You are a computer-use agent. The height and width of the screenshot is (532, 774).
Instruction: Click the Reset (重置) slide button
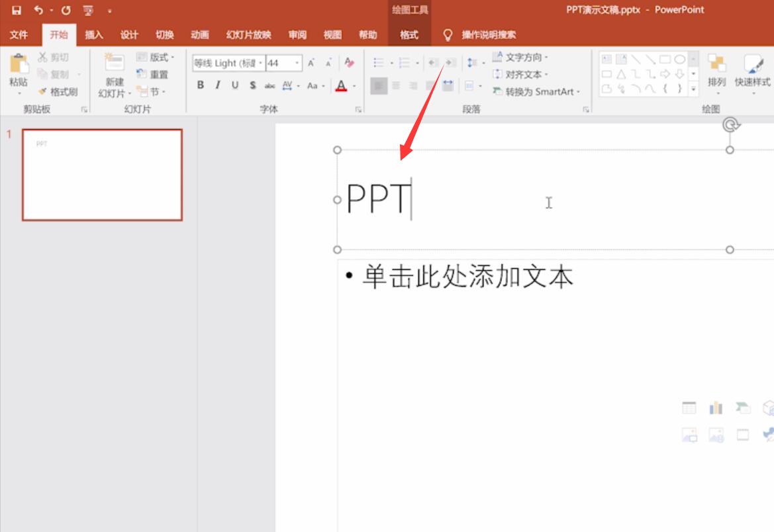click(x=152, y=74)
